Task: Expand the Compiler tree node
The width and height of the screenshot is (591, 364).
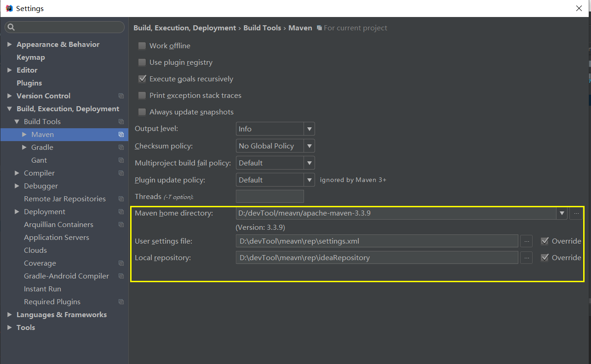Action: [17, 173]
